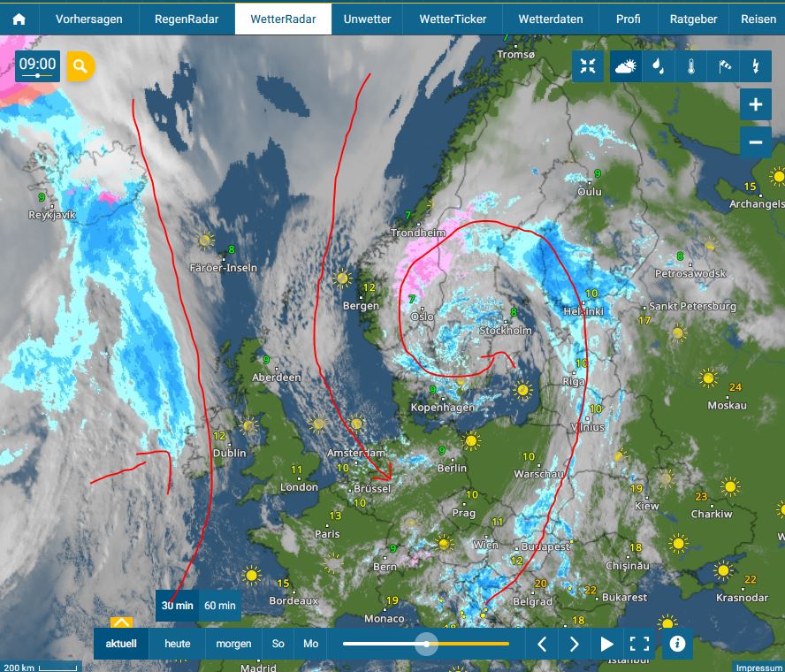Switch to the wind sock layer
Viewport: 785px width, 672px height.
coord(723,65)
